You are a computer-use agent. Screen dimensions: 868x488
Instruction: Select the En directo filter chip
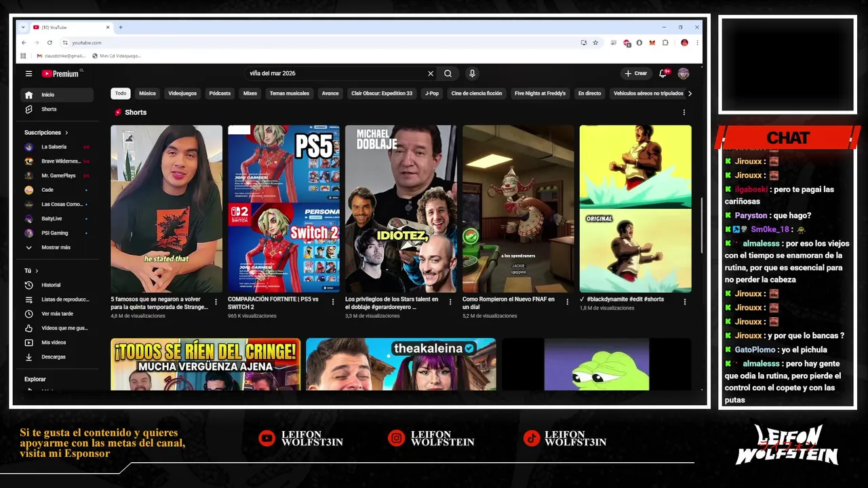(x=589, y=94)
